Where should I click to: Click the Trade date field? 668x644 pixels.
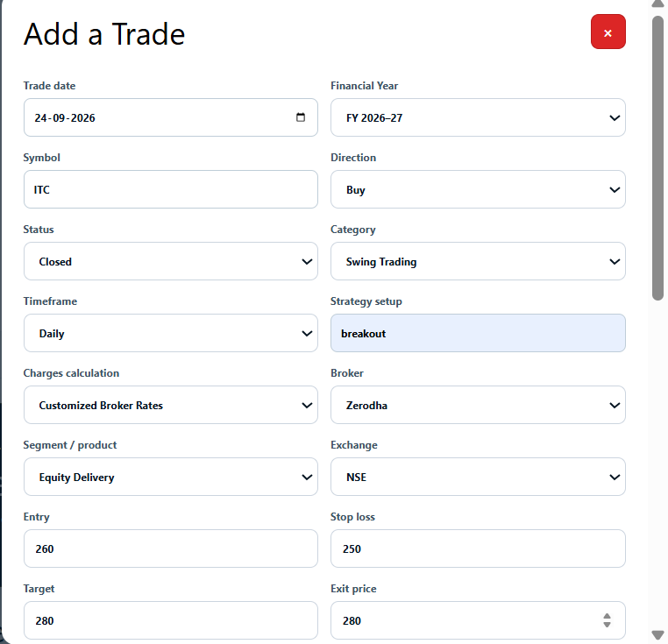click(170, 117)
